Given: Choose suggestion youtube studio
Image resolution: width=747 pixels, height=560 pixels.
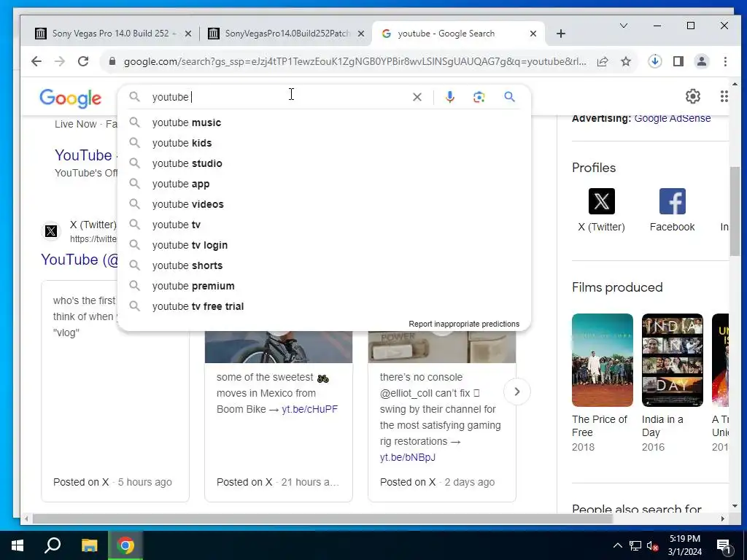Looking at the screenshot, I should point(324,164).
